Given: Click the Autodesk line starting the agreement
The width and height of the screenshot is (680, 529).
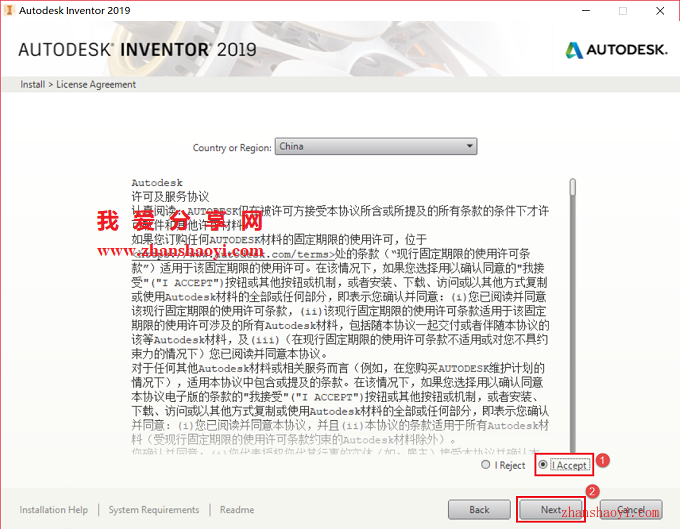Looking at the screenshot, I should (157, 183).
